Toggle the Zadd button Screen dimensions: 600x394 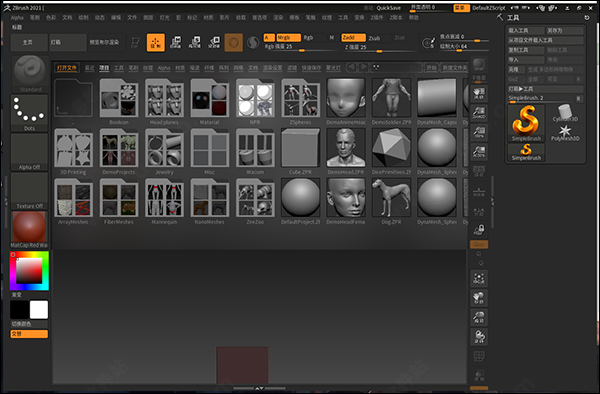click(354, 37)
